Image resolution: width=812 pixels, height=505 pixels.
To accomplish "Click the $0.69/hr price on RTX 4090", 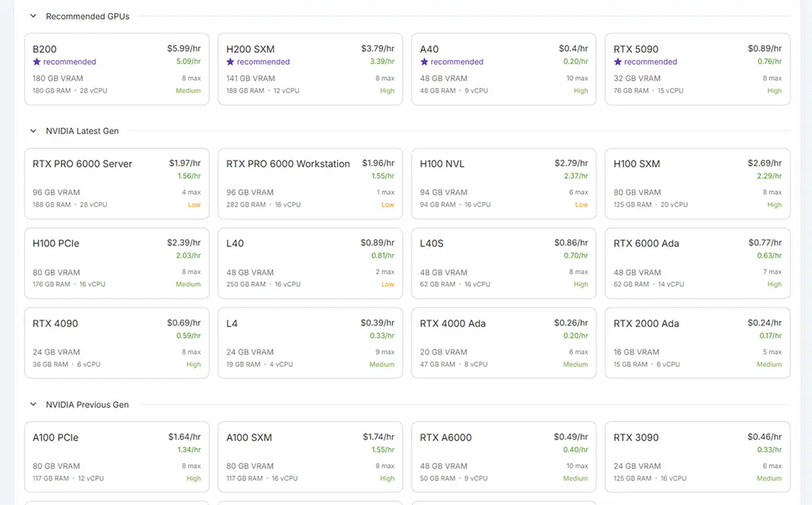I will [184, 323].
